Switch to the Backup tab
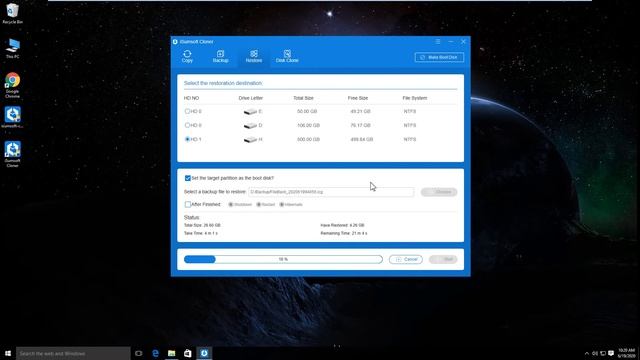640x360 pixels. 220,56
